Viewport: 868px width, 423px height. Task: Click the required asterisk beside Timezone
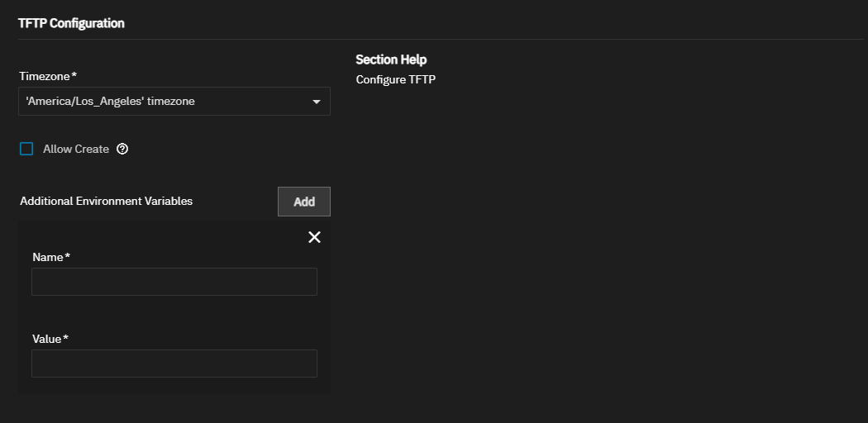point(74,75)
